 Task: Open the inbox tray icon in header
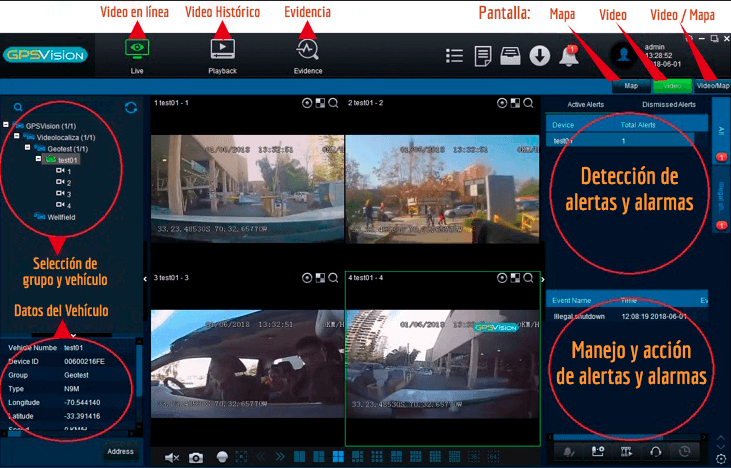point(510,56)
